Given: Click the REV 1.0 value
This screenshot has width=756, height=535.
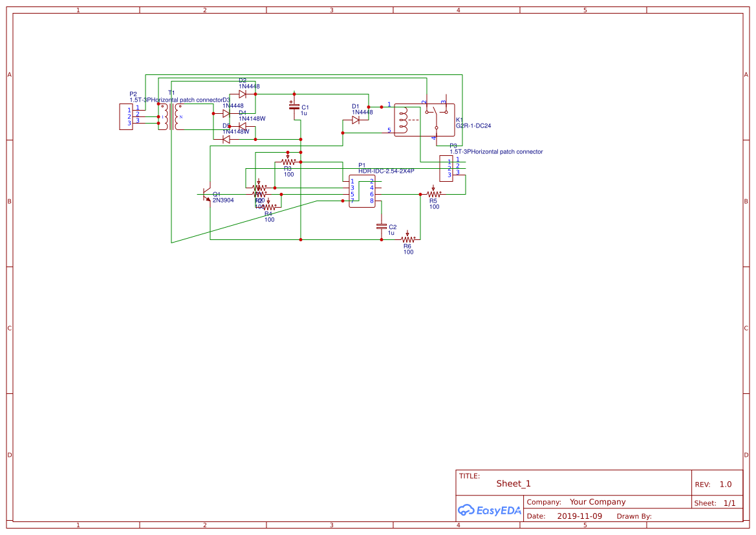Looking at the screenshot, I should tap(726, 484).
